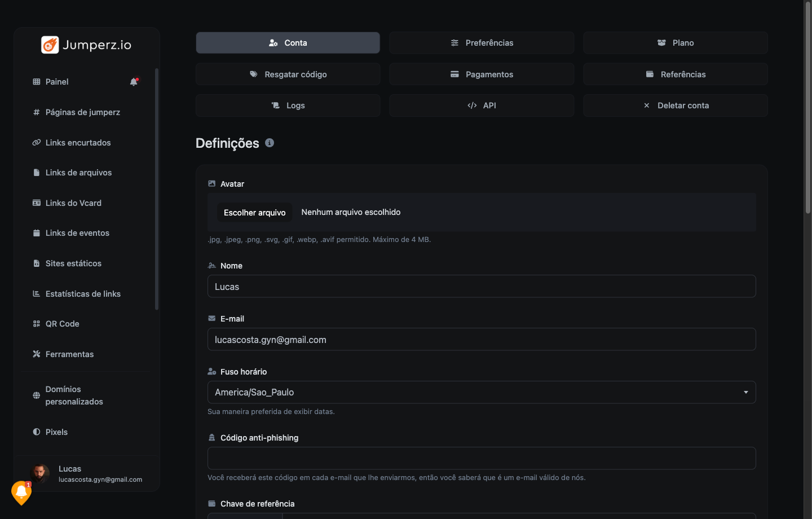Click the main page vertical scrollbar

point(807,107)
